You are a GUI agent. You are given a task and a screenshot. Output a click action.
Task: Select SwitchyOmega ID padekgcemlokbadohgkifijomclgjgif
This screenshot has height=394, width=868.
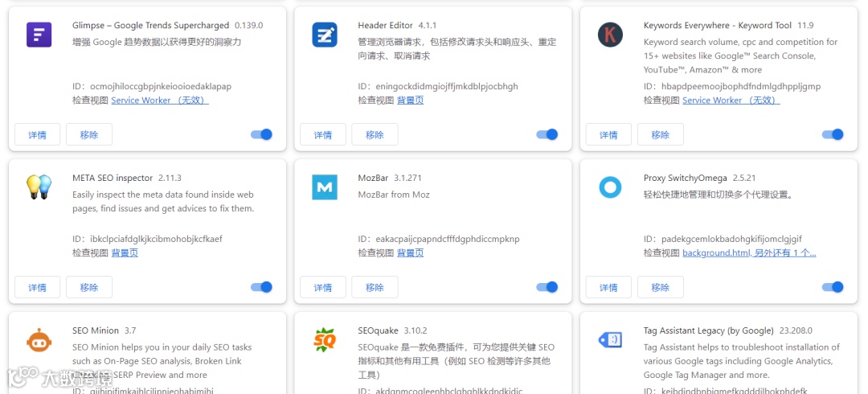[x=731, y=239]
